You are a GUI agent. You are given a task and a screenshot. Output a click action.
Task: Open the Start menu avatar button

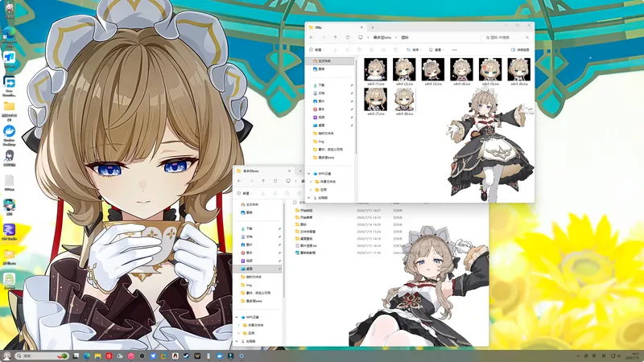pyautogui.click(x=7, y=356)
